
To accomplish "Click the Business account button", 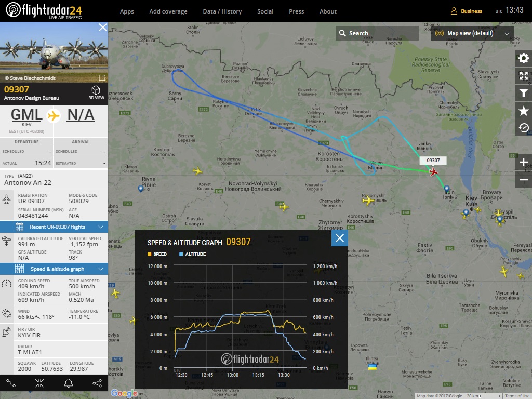I will (x=467, y=11).
